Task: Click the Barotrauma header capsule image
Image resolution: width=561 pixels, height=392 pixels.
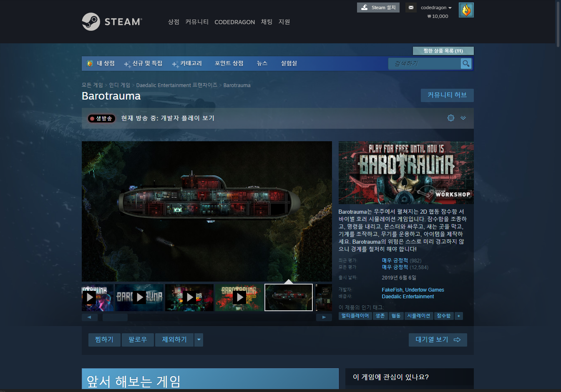Action: pos(406,172)
